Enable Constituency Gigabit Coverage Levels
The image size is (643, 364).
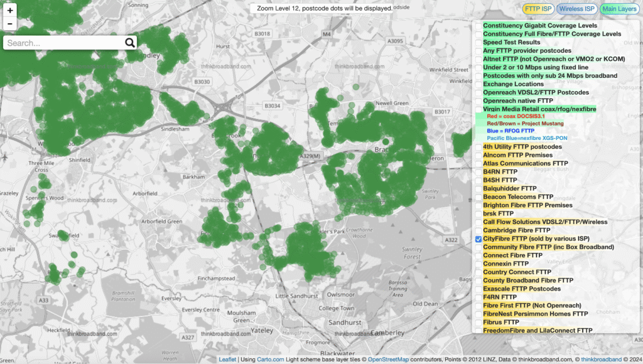coord(478,25)
